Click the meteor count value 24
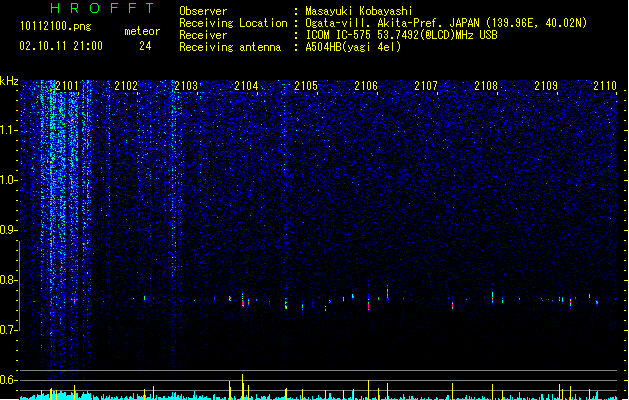The image size is (629, 400). 145,46
